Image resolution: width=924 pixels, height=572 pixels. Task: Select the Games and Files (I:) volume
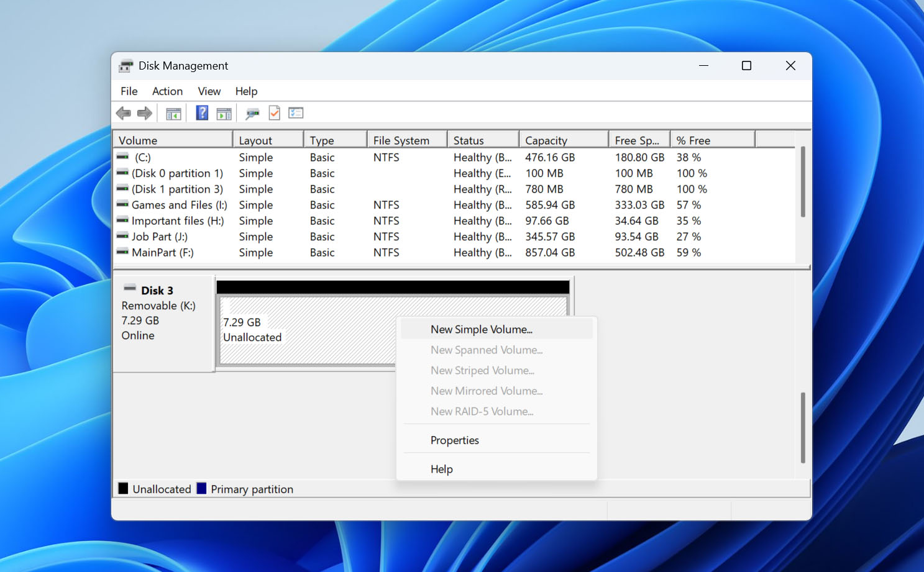click(x=179, y=205)
